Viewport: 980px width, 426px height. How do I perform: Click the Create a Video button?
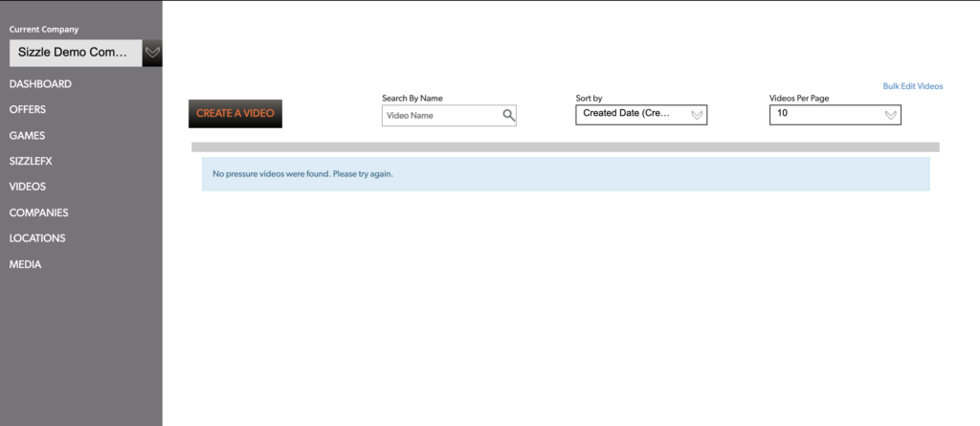235,114
